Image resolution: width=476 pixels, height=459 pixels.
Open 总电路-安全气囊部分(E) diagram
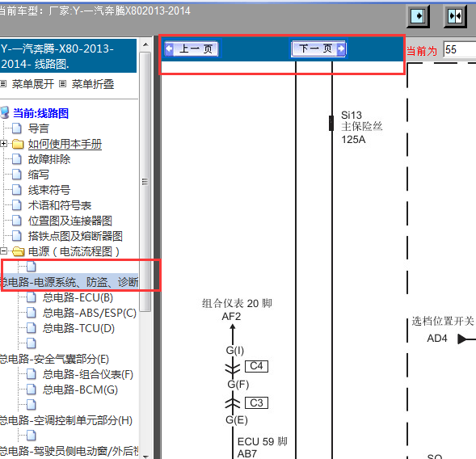(54, 359)
